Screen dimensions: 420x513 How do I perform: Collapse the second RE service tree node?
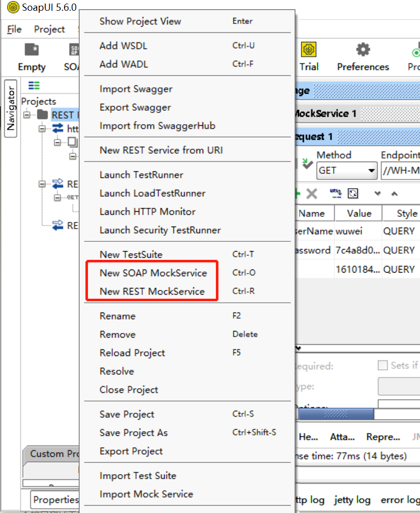pos(42,184)
